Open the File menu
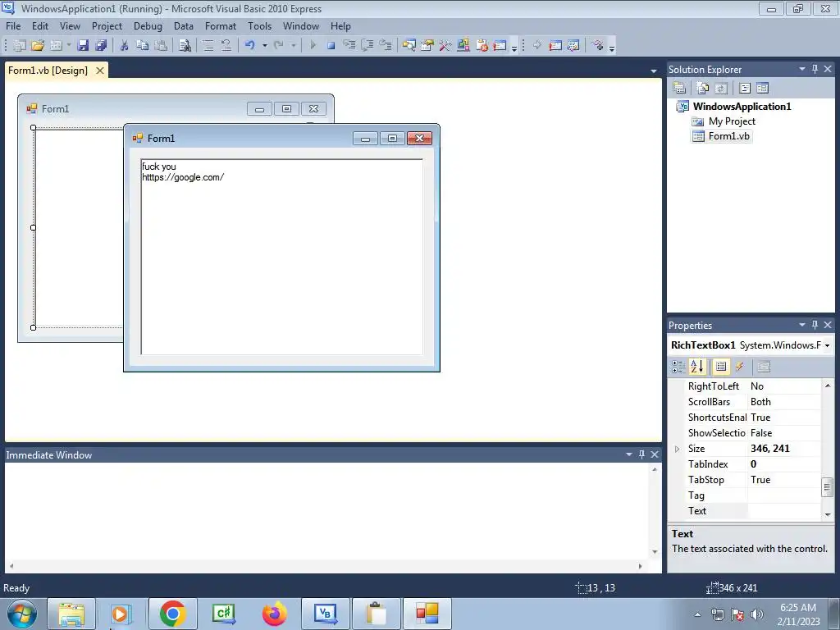Image resolution: width=840 pixels, height=630 pixels. coord(13,25)
